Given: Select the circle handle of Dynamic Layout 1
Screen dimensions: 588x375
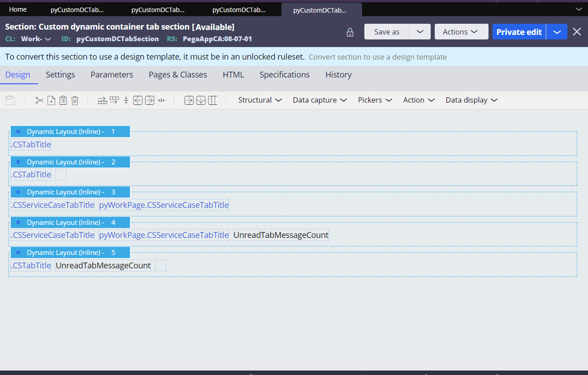Looking at the screenshot, I should click(x=18, y=132).
